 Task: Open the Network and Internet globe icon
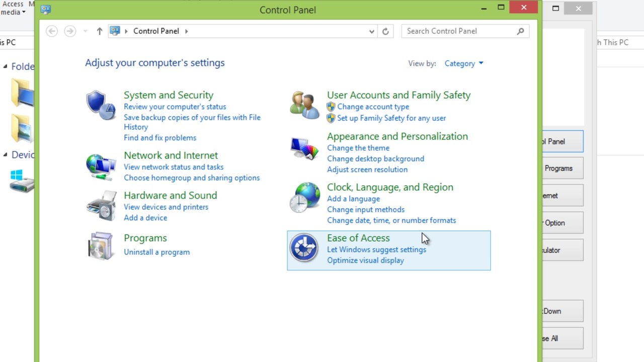(x=101, y=166)
